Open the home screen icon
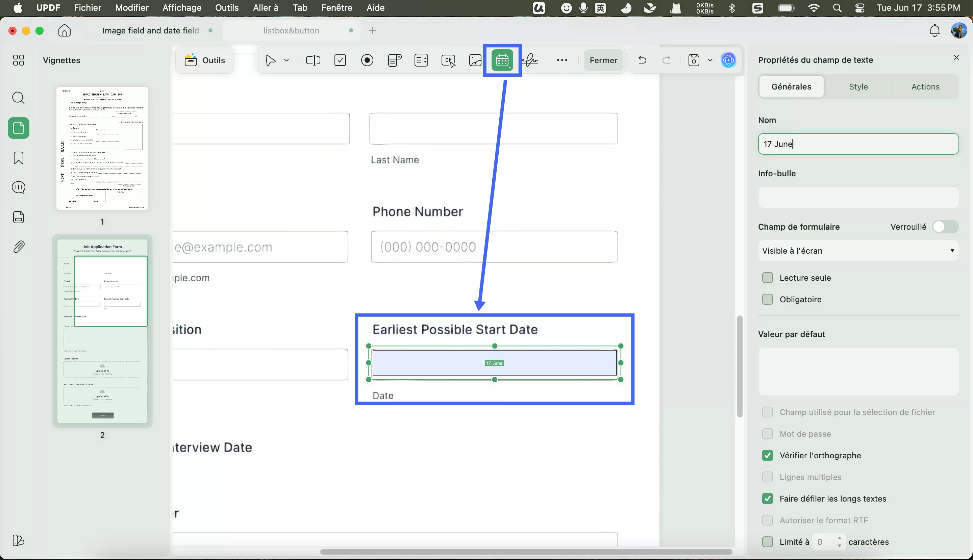Image resolution: width=973 pixels, height=560 pixels. (65, 30)
